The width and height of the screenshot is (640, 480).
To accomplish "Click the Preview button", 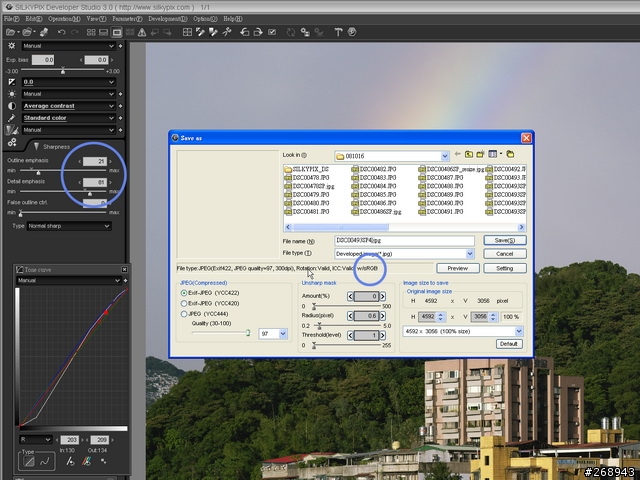I will 458,268.
